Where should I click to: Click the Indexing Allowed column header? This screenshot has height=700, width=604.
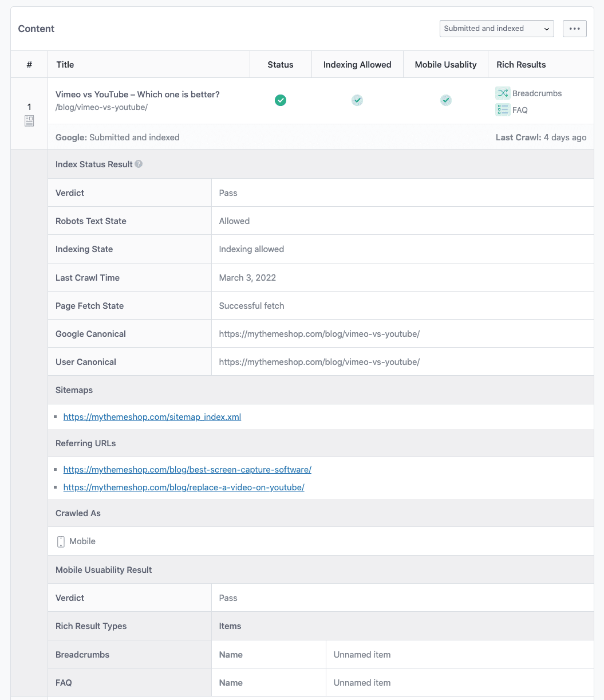(x=357, y=64)
